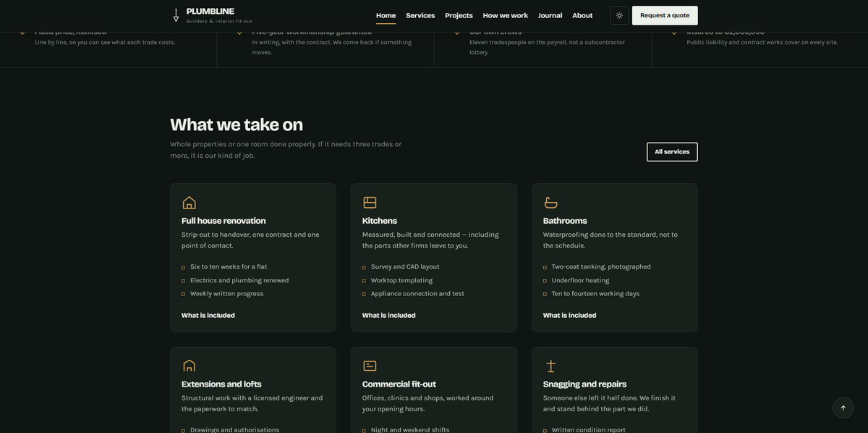Open the Services nav item

tap(420, 15)
